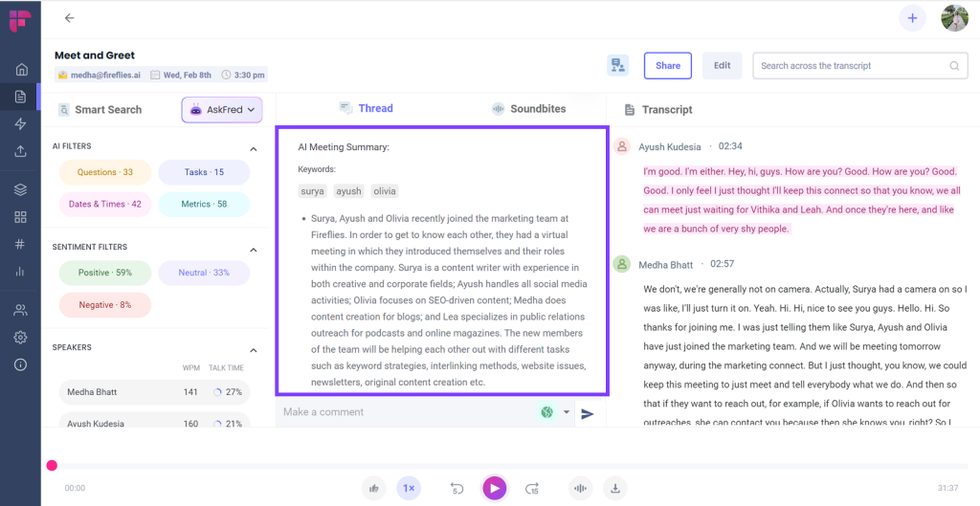Click the transcript search field
Image resolution: width=980 pixels, height=506 pixels.
tap(852, 66)
